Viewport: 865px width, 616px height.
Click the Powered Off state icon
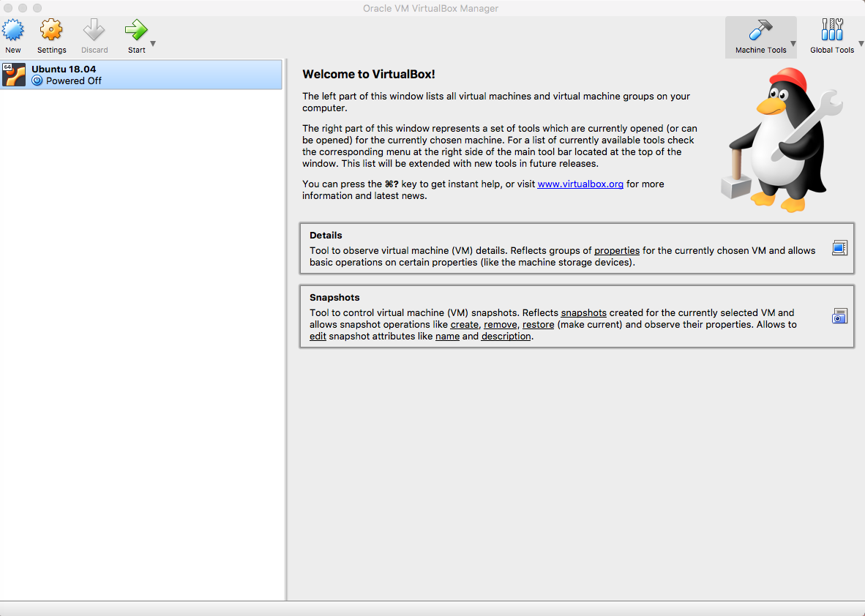pos(37,80)
